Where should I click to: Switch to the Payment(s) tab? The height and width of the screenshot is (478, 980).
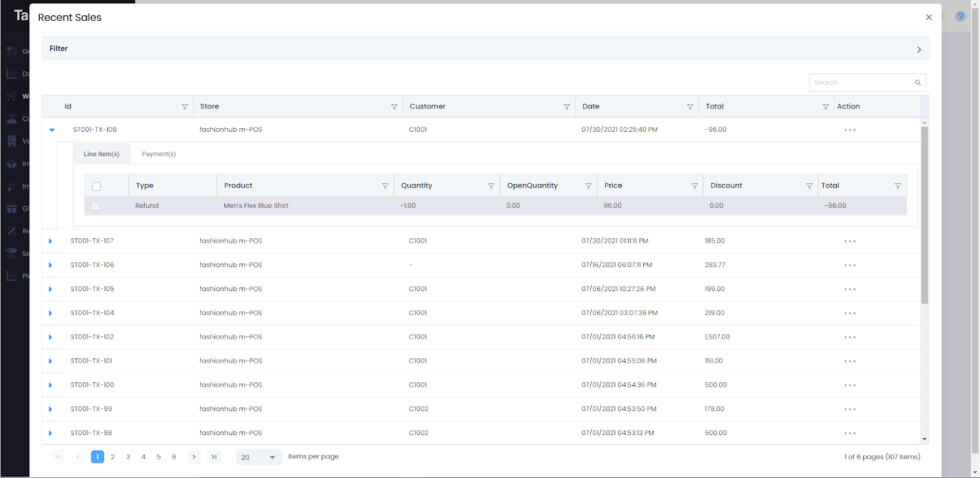pos(159,154)
